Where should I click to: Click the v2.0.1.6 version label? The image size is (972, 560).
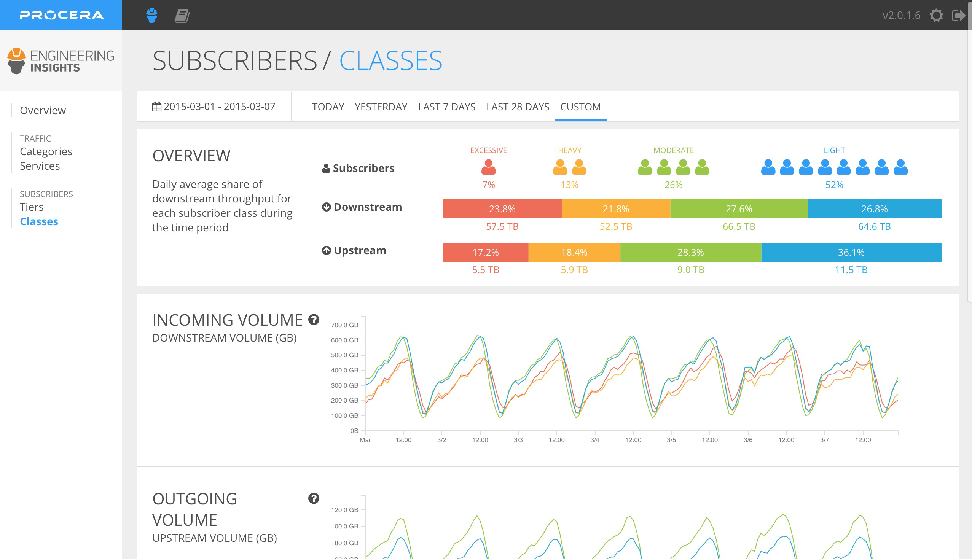[901, 15]
